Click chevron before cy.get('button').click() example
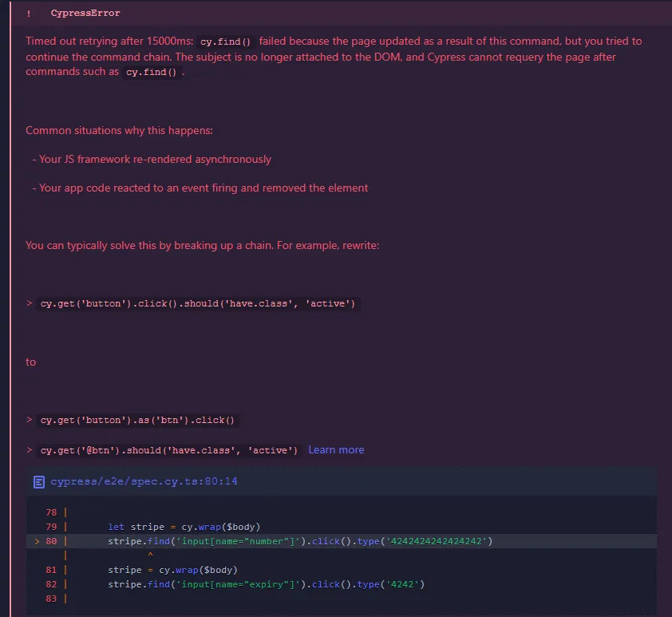 click(29, 303)
